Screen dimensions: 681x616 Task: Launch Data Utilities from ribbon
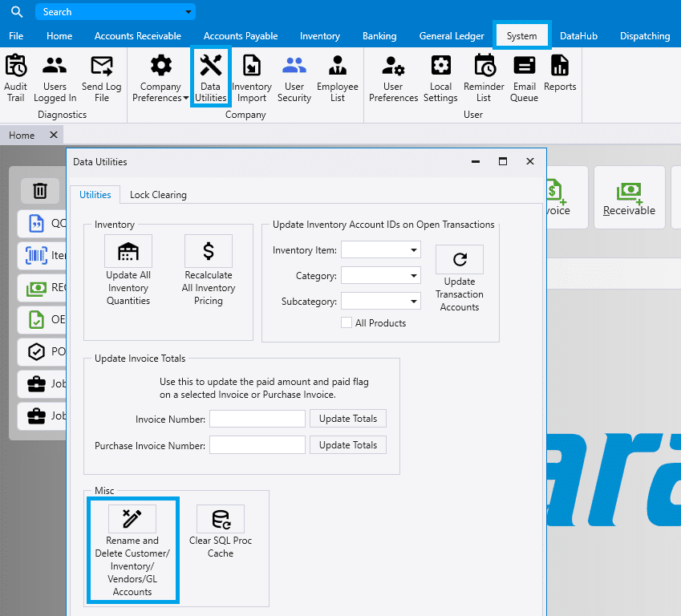[x=211, y=78]
